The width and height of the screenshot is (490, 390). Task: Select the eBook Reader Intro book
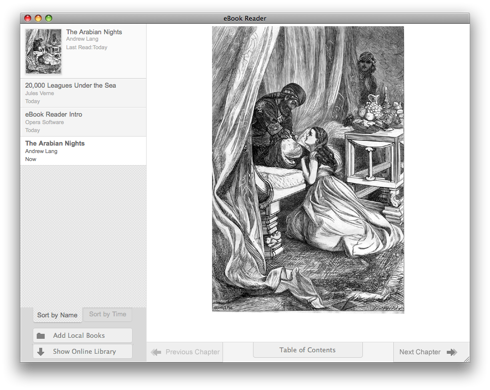point(83,122)
